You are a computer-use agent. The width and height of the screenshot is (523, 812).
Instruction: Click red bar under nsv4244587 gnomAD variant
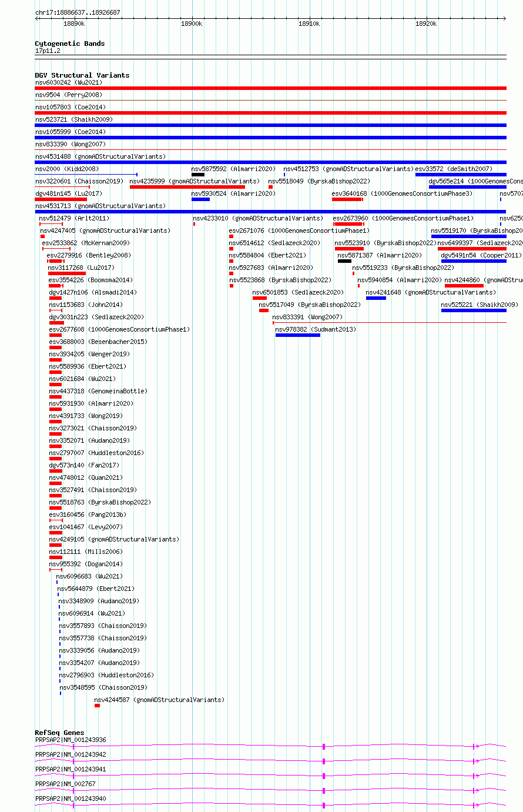tap(97, 706)
